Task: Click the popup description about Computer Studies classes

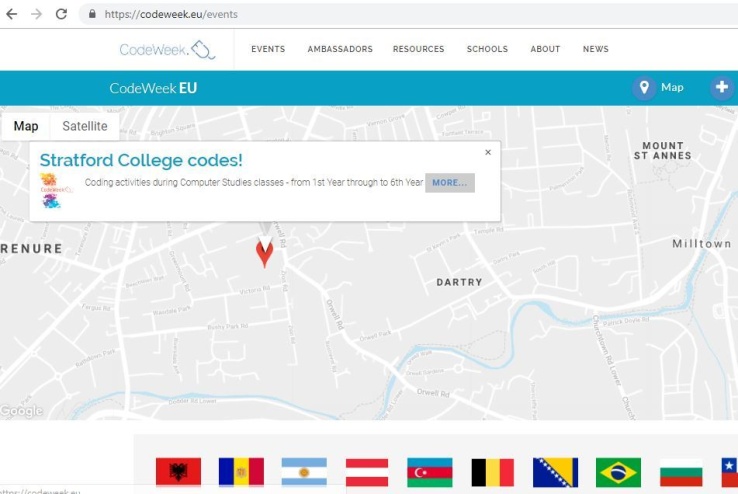Action: pyautogui.click(x=254, y=183)
